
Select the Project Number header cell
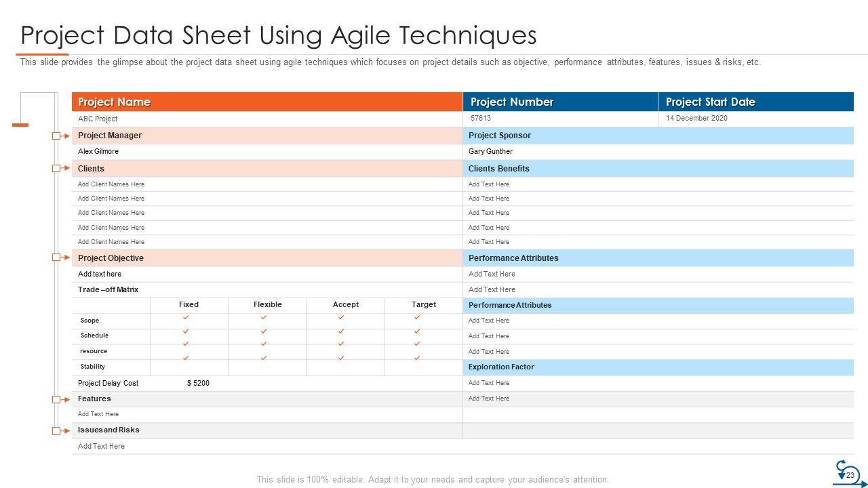[560, 102]
